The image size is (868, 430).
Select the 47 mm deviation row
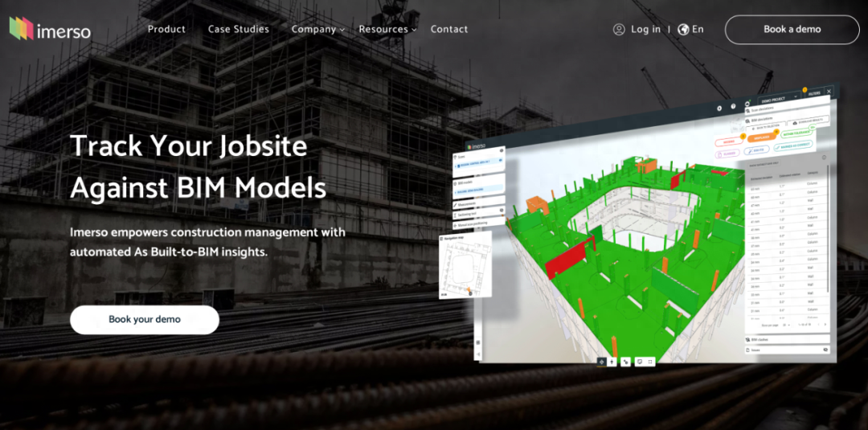coord(788,203)
